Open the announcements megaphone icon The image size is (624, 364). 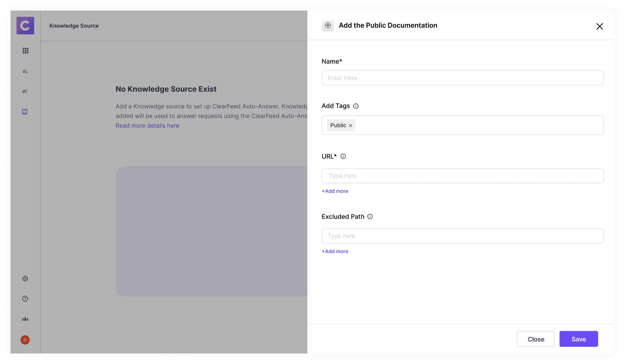point(25,91)
